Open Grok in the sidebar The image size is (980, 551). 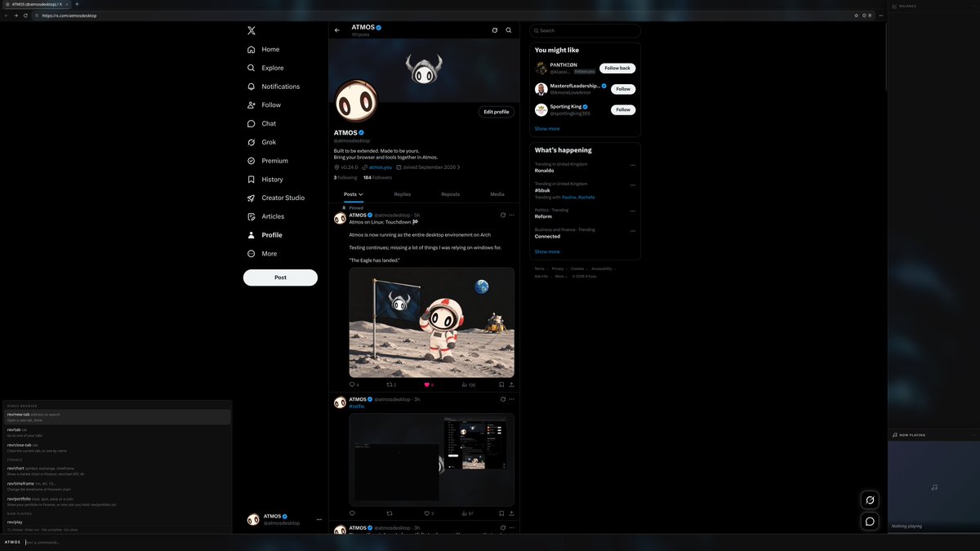tap(261, 142)
